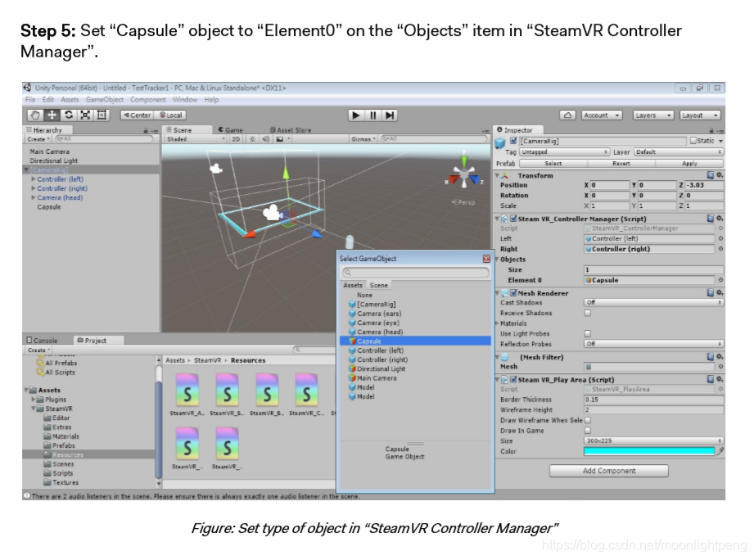Screen dimensions: 754x560
Task: Toggle scene audio speaker icon
Action: 265,139
